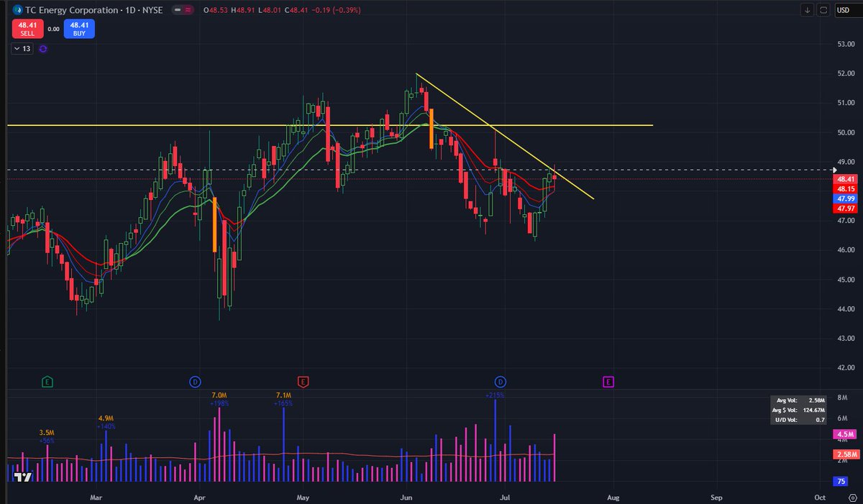The image size is (863, 504).
Task: Click the purple refresh indicator icon
Action: click(x=42, y=48)
